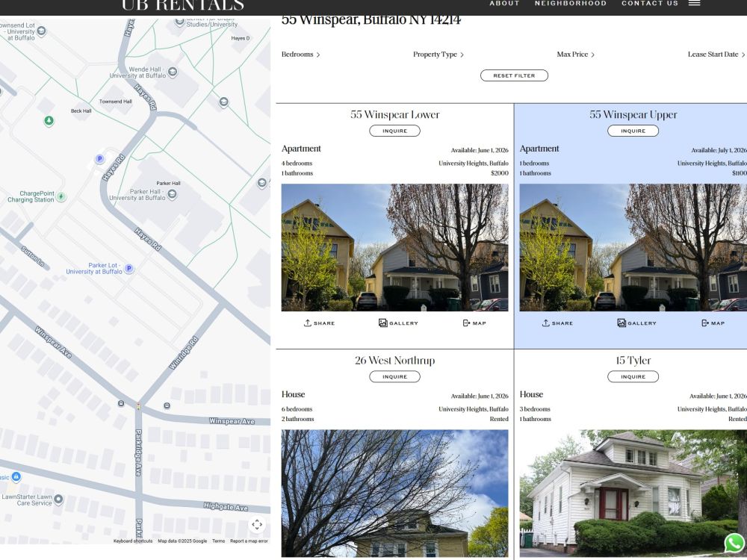Click 26 West Northrup house photo
747x560 pixels.
click(x=395, y=494)
